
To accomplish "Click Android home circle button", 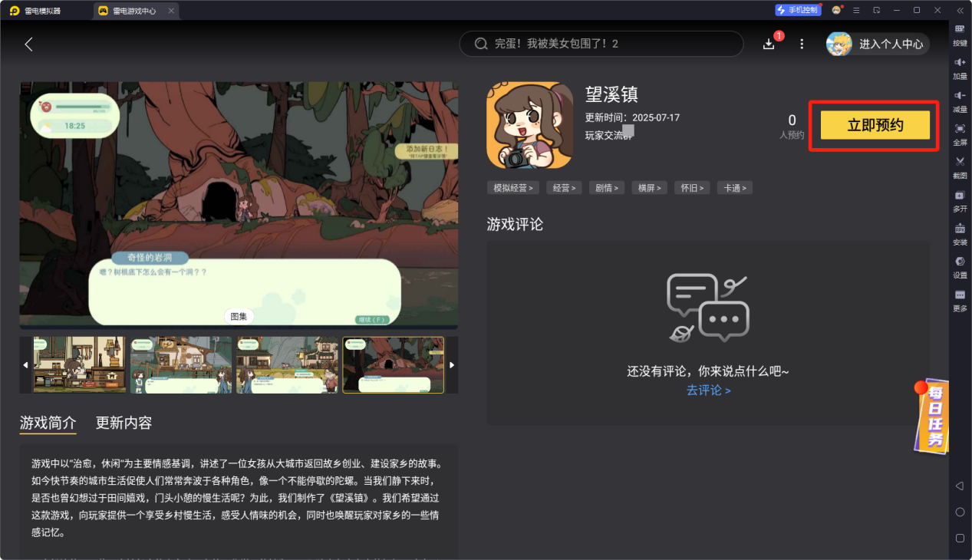I will [x=960, y=512].
